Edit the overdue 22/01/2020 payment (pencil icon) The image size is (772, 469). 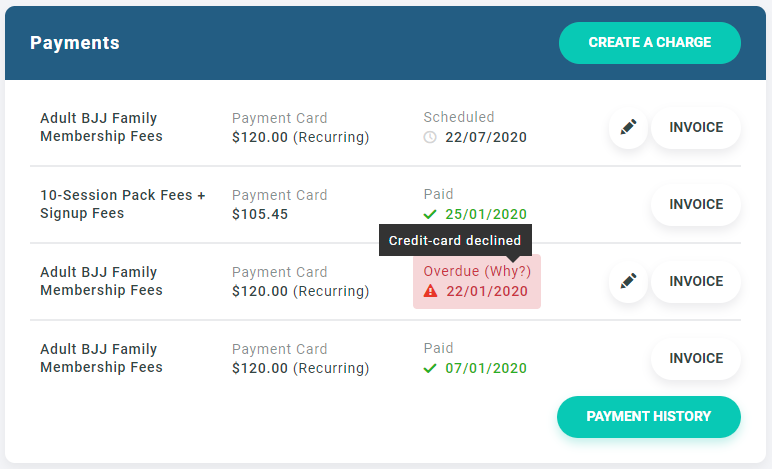pos(628,282)
